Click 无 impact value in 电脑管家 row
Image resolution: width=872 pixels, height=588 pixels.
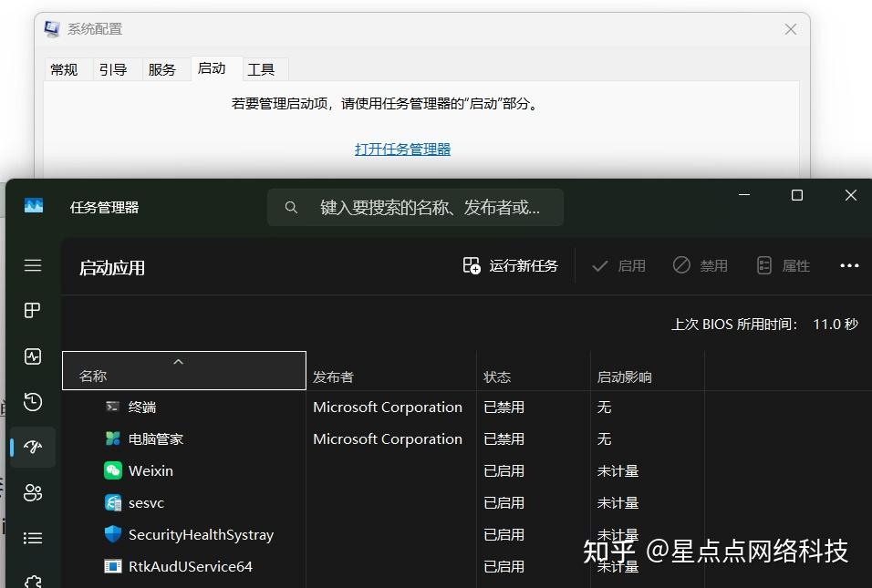[604, 439]
